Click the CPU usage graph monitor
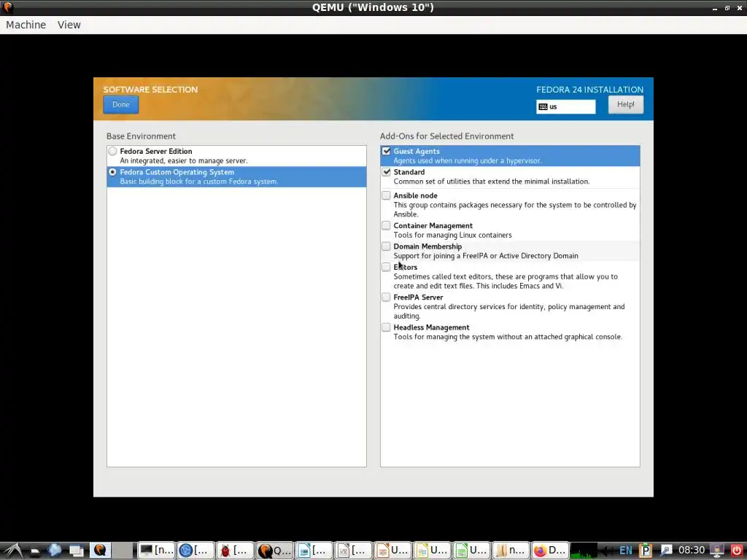The height and width of the screenshot is (560, 747). point(584,551)
